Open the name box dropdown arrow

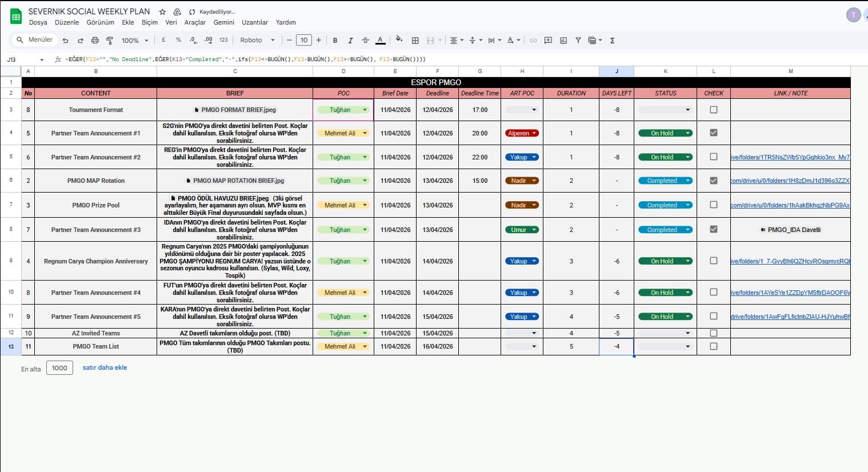pyautogui.click(x=42, y=59)
